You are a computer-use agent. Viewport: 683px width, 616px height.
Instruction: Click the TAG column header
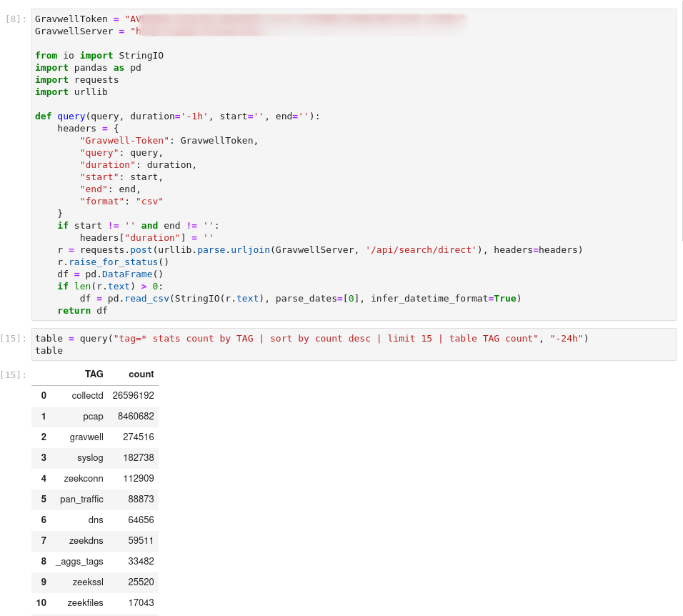[94, 374]
